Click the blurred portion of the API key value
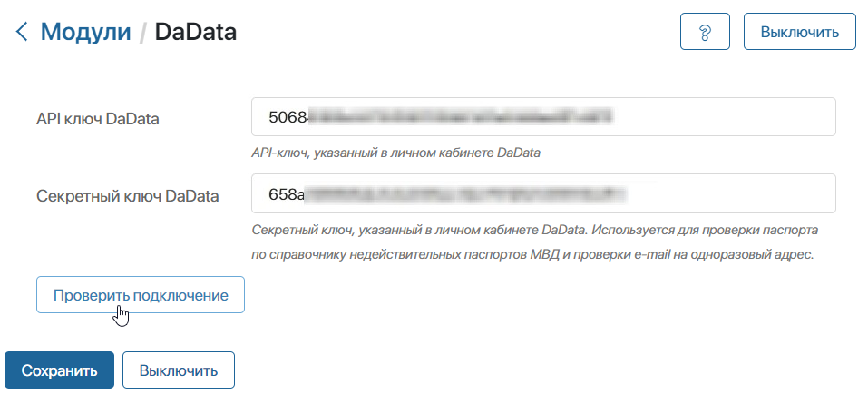The image size is (868, 405). click(461, 117)
